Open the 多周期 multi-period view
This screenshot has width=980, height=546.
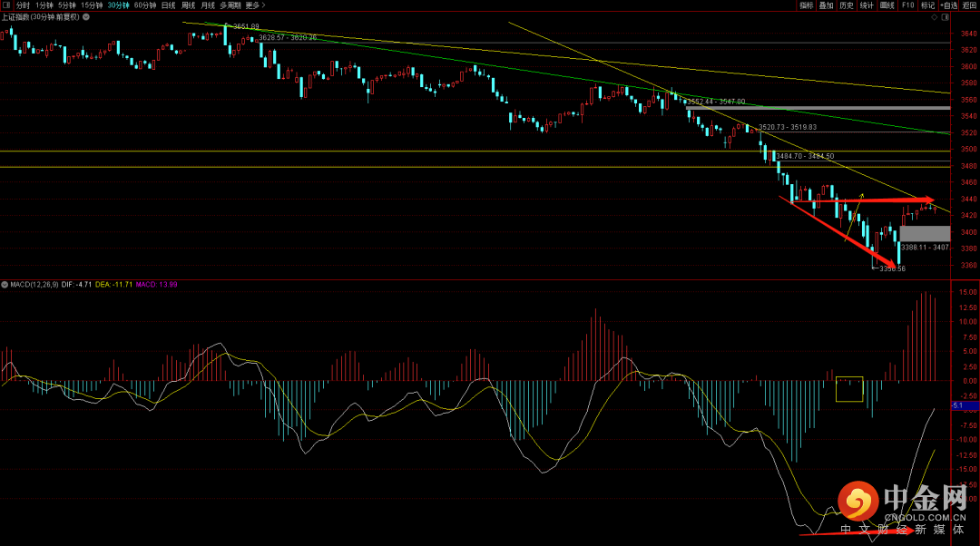tap(229, 5)
